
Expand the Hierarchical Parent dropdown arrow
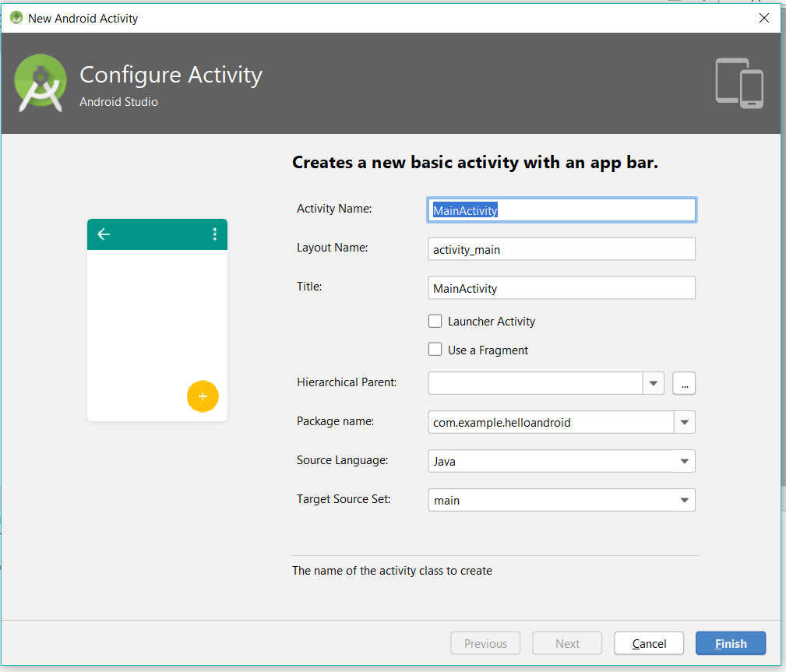tap(653, 383)
